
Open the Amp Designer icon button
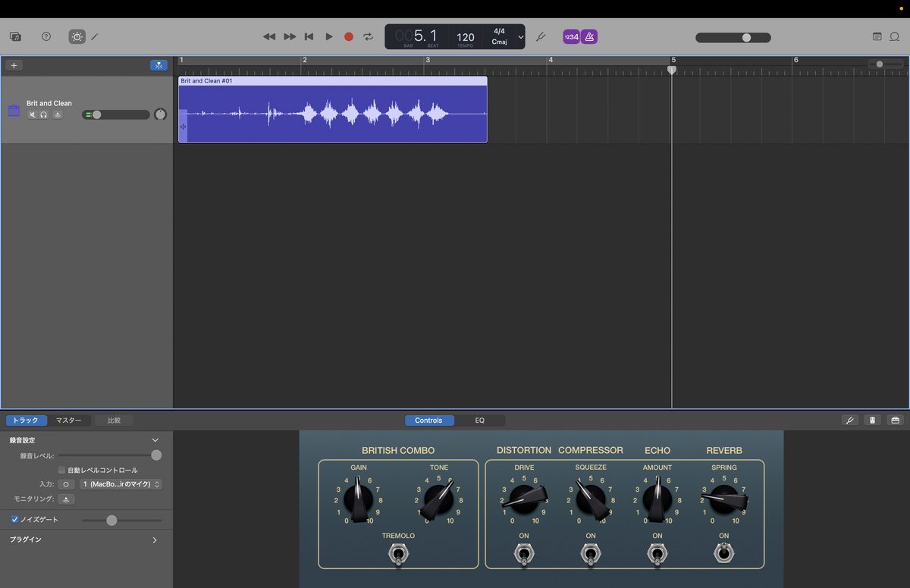click(873, 421)
